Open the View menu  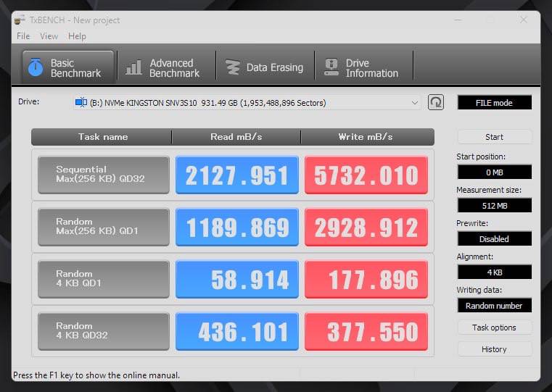[x=49, y=36]
